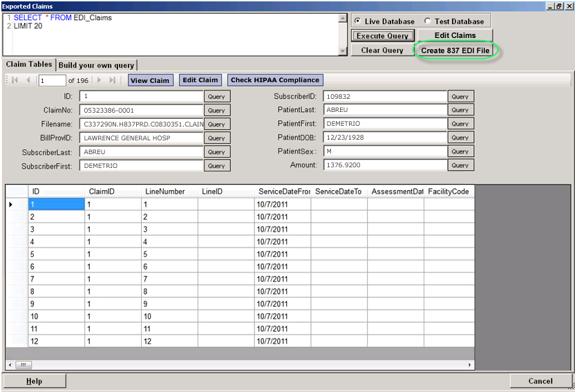The image size is (575, 392).
Task: Select the Live Database option
Action: tap(358, 21)
